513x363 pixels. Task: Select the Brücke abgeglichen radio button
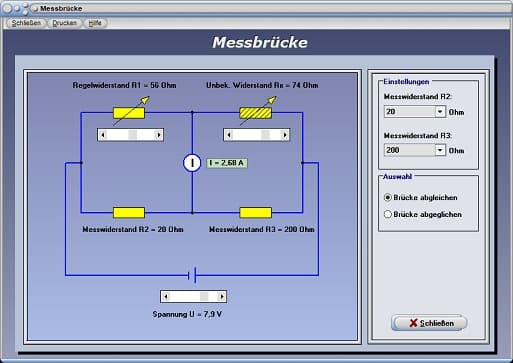coord(388,214)
